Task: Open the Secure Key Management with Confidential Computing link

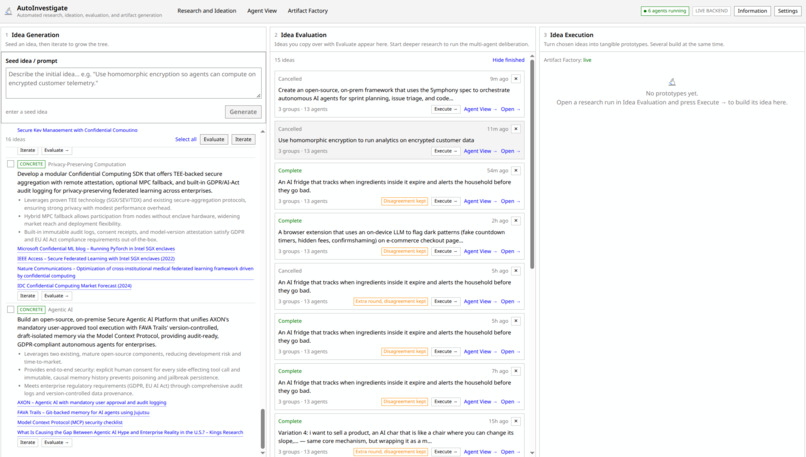Action: 77,130
